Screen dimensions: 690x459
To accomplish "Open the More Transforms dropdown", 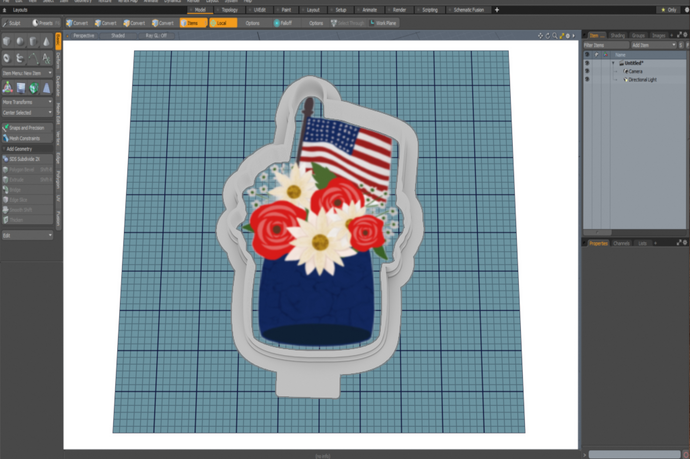I will point(27,102).
